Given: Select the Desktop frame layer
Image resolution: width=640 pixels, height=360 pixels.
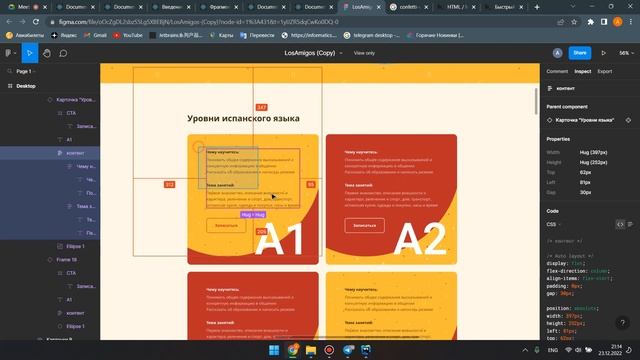Looking at the screenshot, I should tap(26, 86).
